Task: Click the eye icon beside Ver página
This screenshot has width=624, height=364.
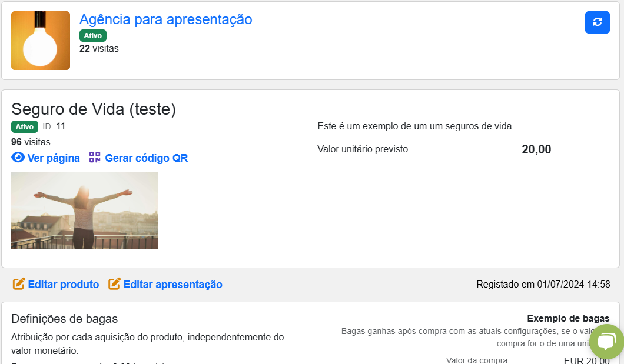Action: (x=18, y=158)
